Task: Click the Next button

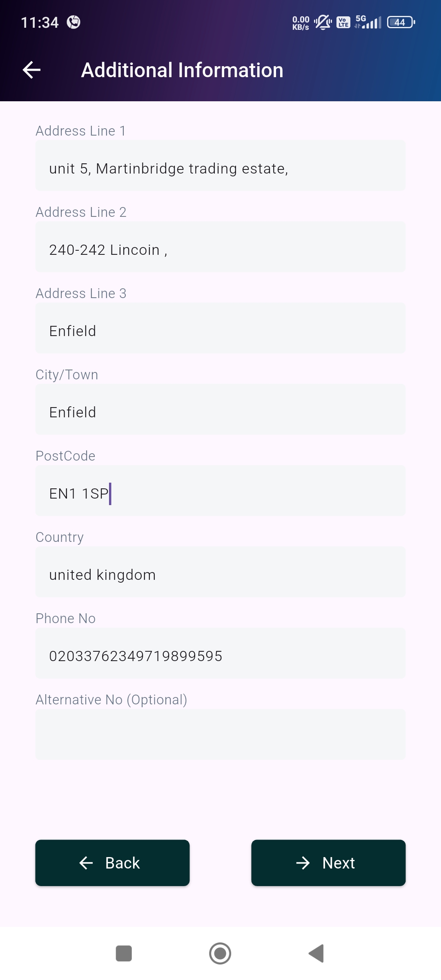Action: click(328, 863)
